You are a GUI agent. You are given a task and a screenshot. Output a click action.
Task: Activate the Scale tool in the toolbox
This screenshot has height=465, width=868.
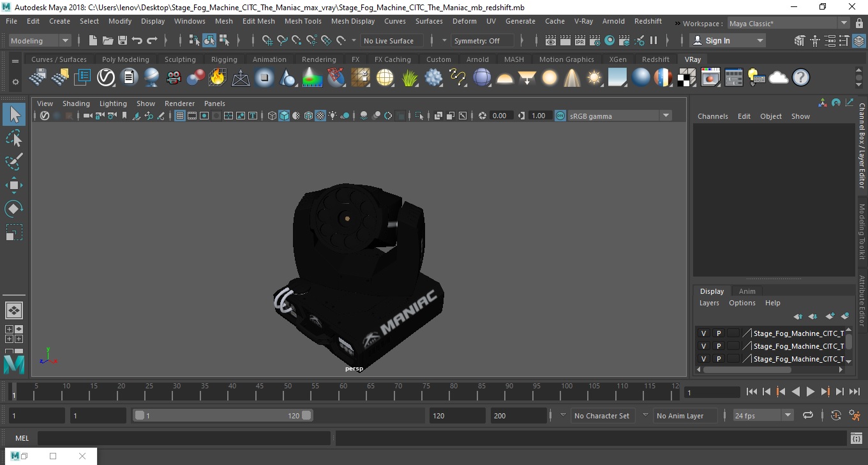[13, 232]
